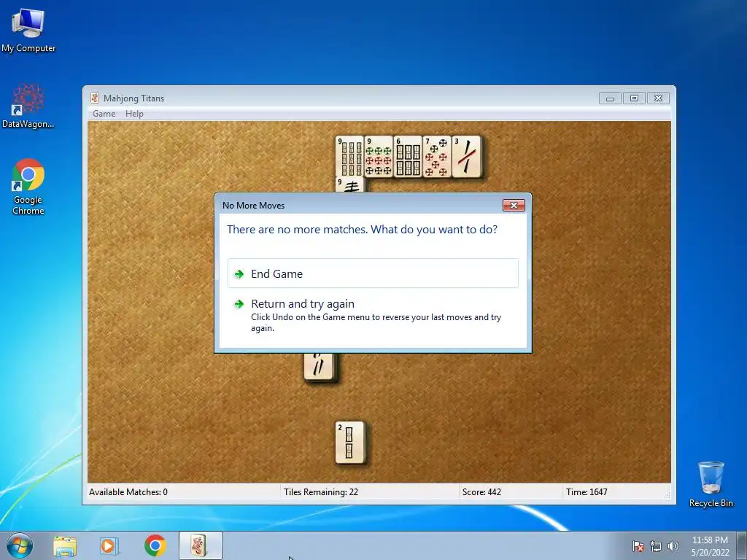Close the No More Moves dialog

514,205
